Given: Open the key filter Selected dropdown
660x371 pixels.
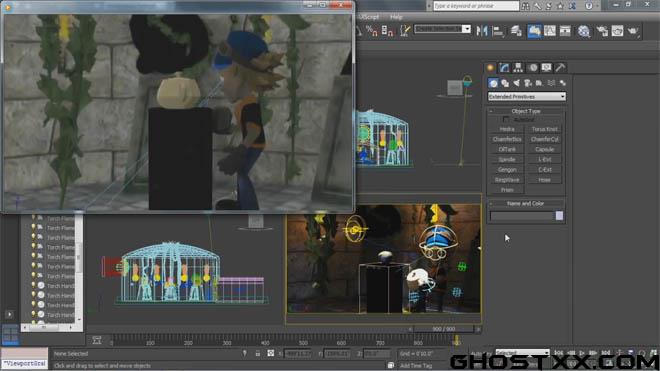Looking at the screenshot, I should pyautogui.click(x=522, y=352).
